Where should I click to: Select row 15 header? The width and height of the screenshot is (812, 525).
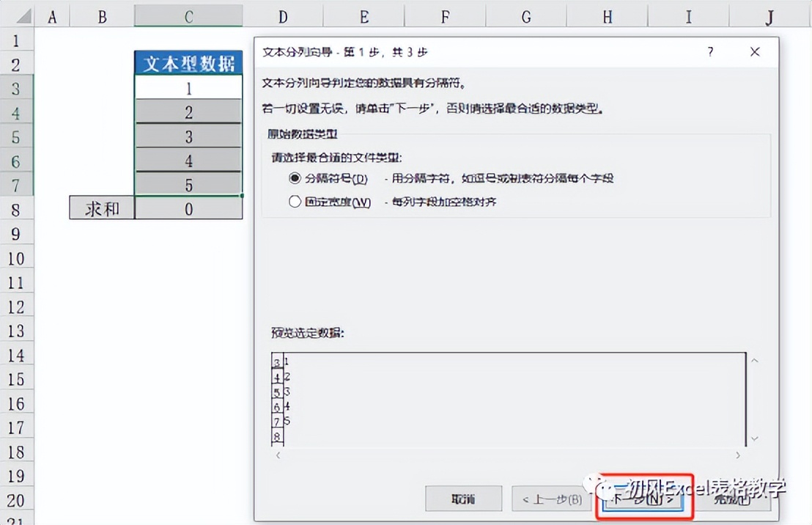pos(16,379)
